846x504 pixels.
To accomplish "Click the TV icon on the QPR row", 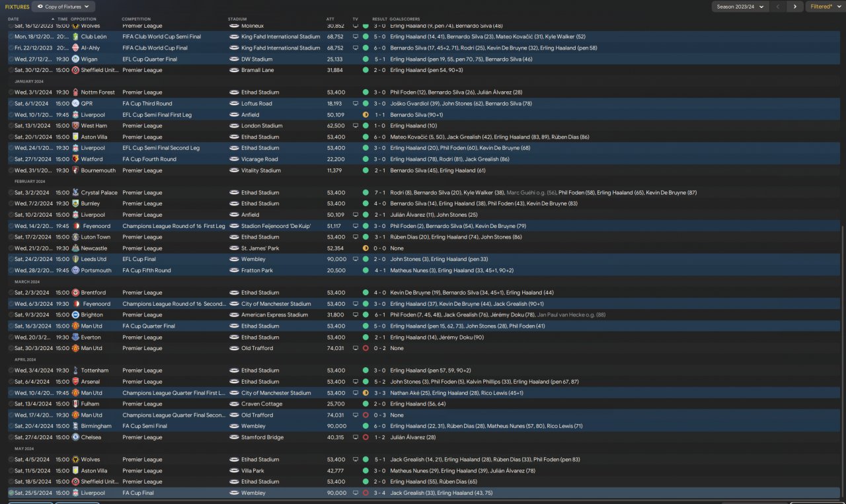I will pos(356,104).
